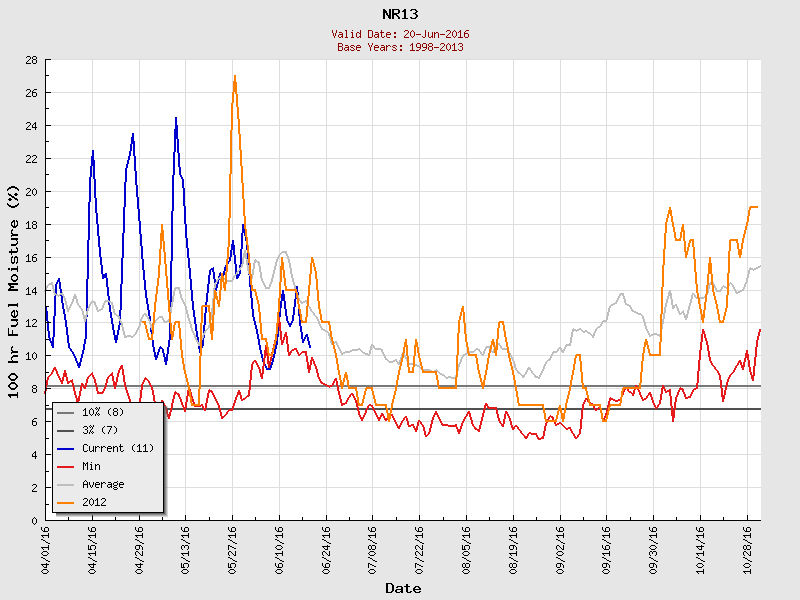Click the Base Years 1998-2013 subtitle
The image size is (800, 600).
click(400, 47)
